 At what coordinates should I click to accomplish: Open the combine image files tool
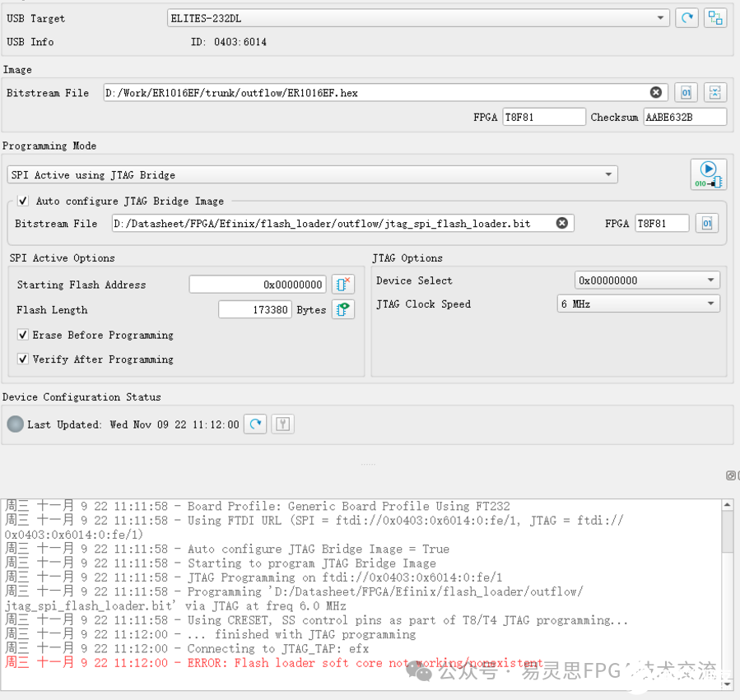pyautogui.click(x=715, y=93)
